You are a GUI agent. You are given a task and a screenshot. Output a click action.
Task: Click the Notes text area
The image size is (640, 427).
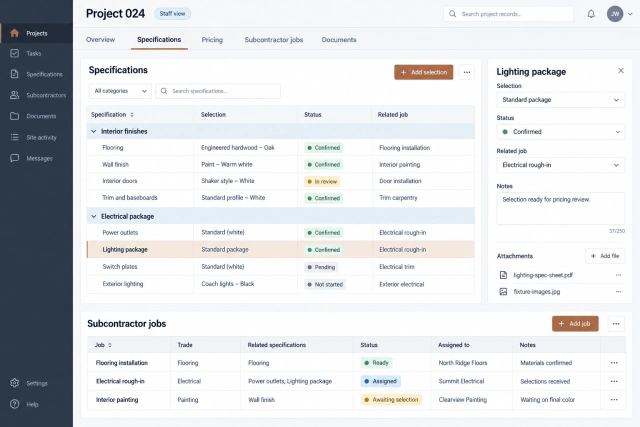(560, 209)
